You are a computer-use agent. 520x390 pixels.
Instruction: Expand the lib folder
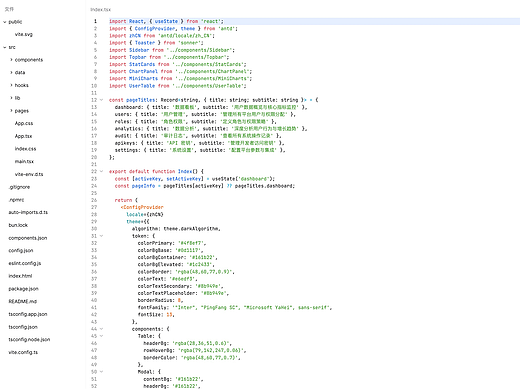pyautogui.click(x=11, y=98)
